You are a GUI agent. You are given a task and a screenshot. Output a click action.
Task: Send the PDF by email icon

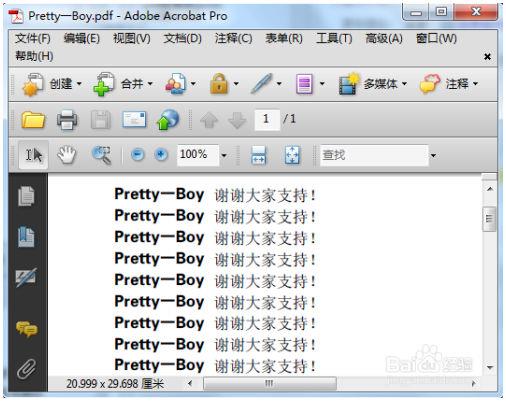click(x=134, y=119)
